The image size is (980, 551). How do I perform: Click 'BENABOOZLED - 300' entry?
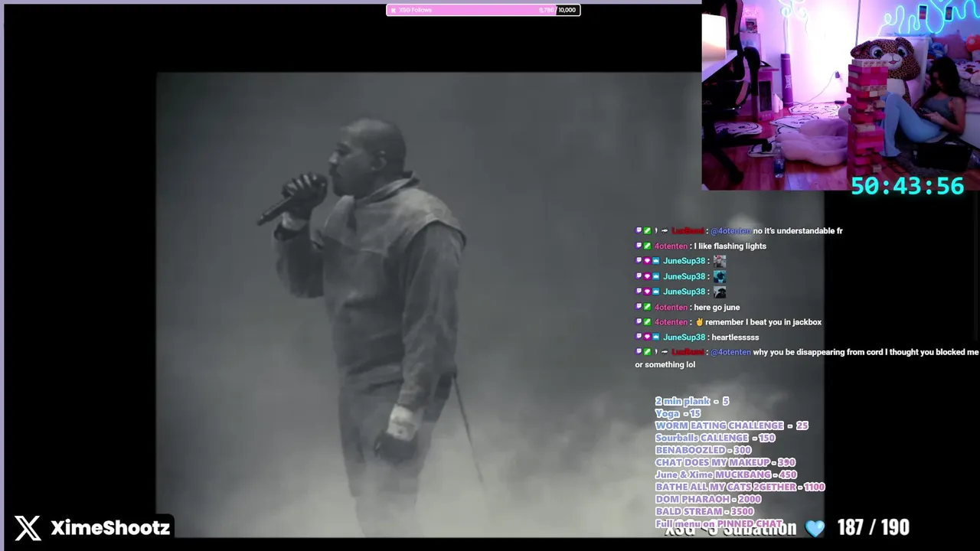[704, 450]
